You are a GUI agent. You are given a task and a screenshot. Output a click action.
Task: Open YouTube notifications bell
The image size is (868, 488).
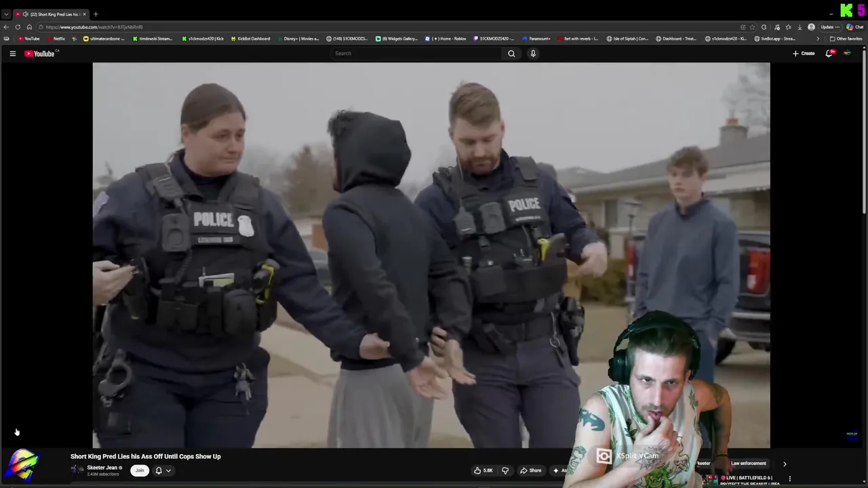coord(829,54)
